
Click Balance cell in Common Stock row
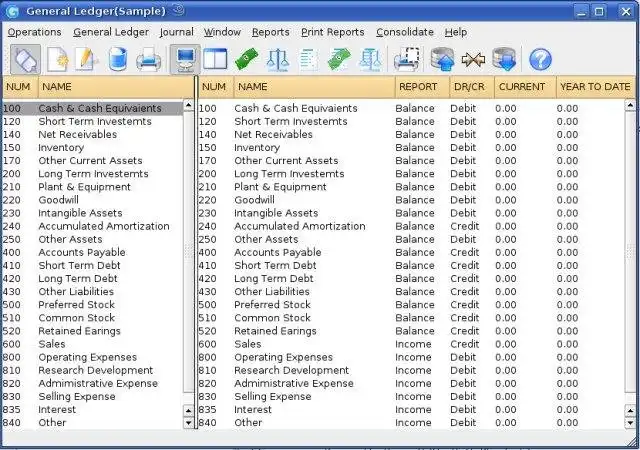[x=415, y=318]
